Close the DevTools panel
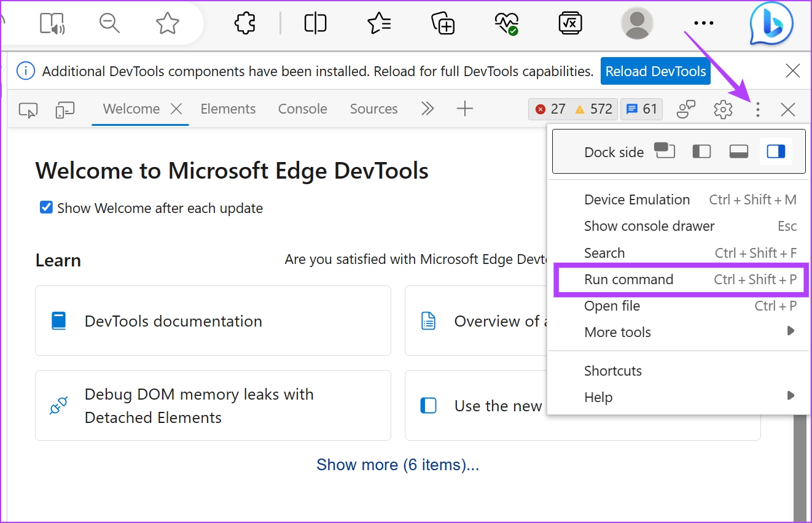The width and height of the screenshot is (812, 523). tap(788, 110)
